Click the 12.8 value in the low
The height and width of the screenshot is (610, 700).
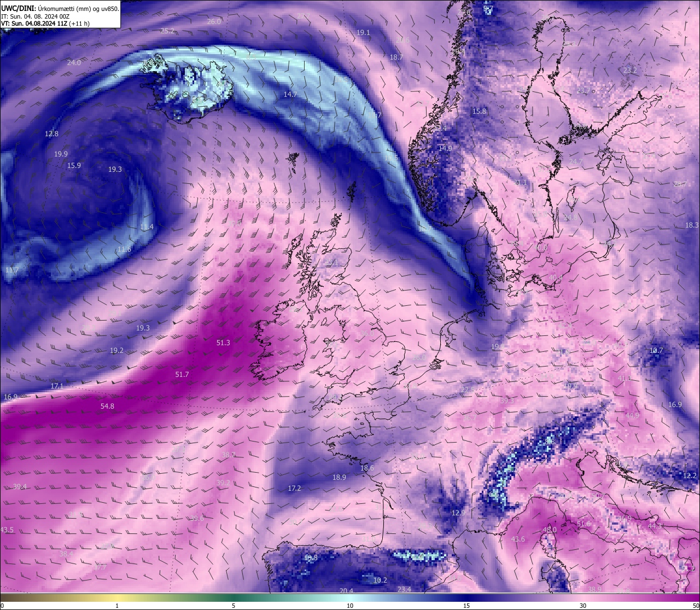coord(51,133)
